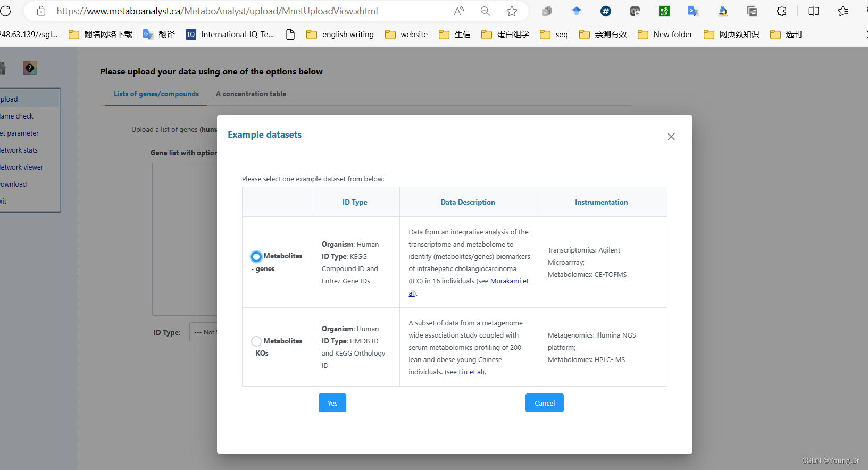Click Cancel in the Example datasets dialog
This screenshot has height=470, width=868.
click(x=545, y=403)
